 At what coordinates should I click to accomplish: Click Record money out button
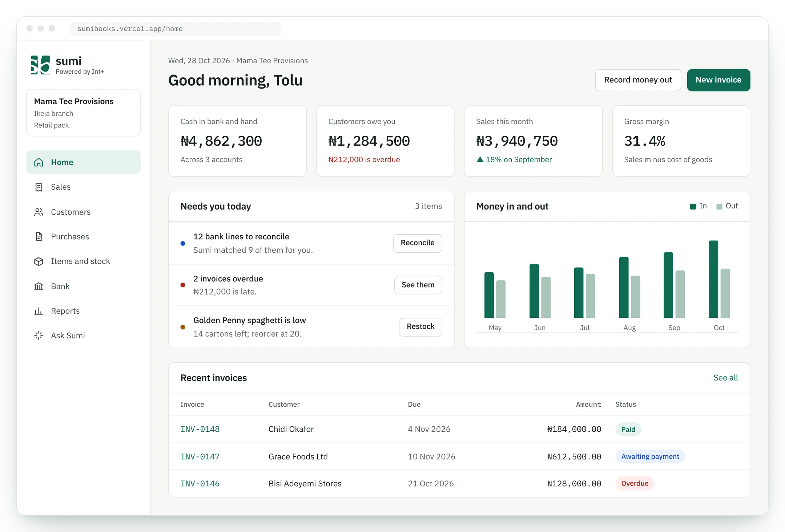pos(638,80)
